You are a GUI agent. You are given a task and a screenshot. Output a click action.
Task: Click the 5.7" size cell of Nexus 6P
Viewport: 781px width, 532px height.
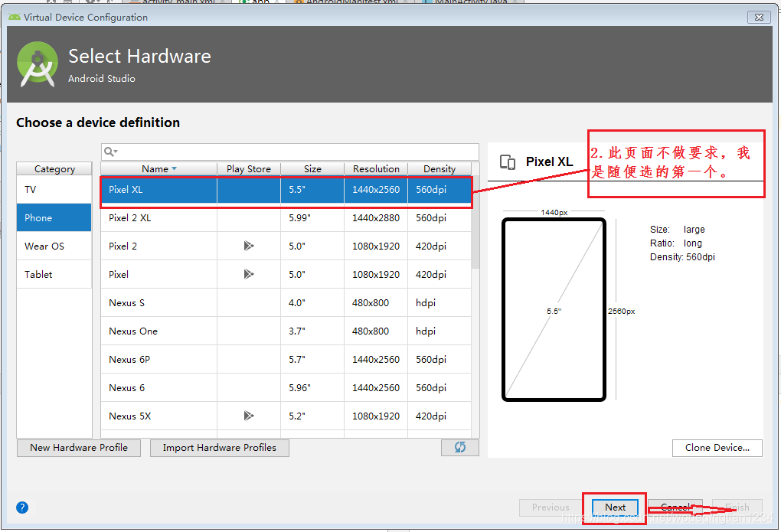(x=312, y=360)
